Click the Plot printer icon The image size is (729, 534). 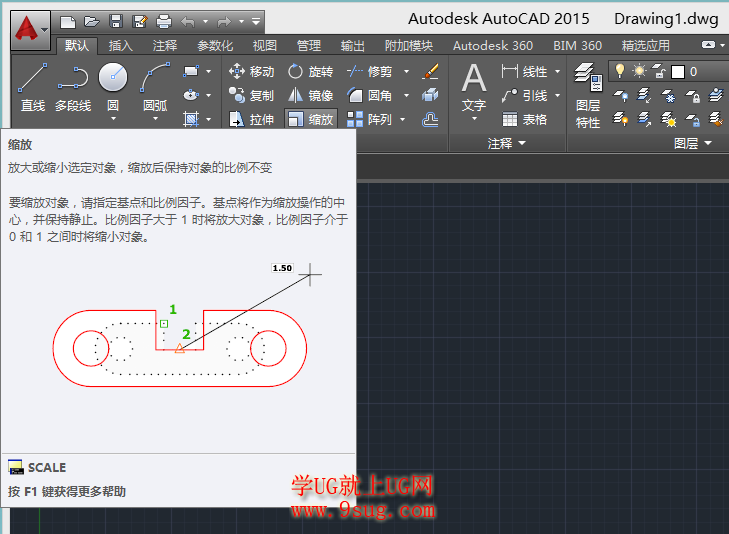[164, 21]
